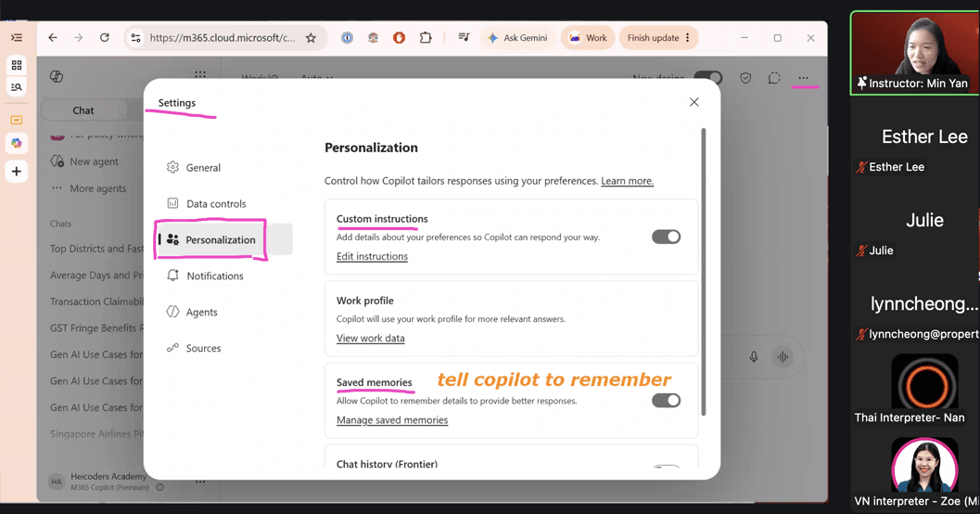980x514 pixels.
Task: Open the apps grid icon near Copilot logo
Action: tap(200, 74)
